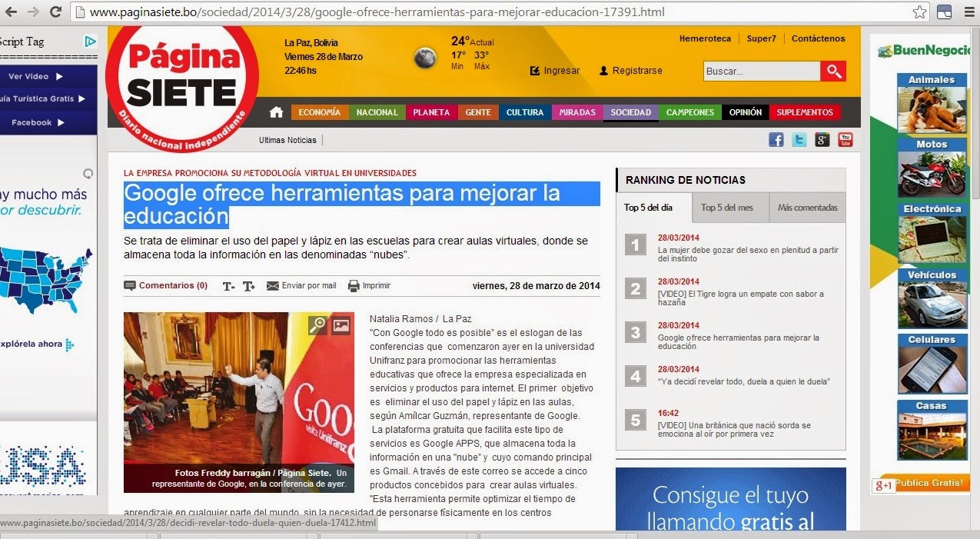Open the PLANETA section
The image size is (980, 539).
(x=431, y=112)
